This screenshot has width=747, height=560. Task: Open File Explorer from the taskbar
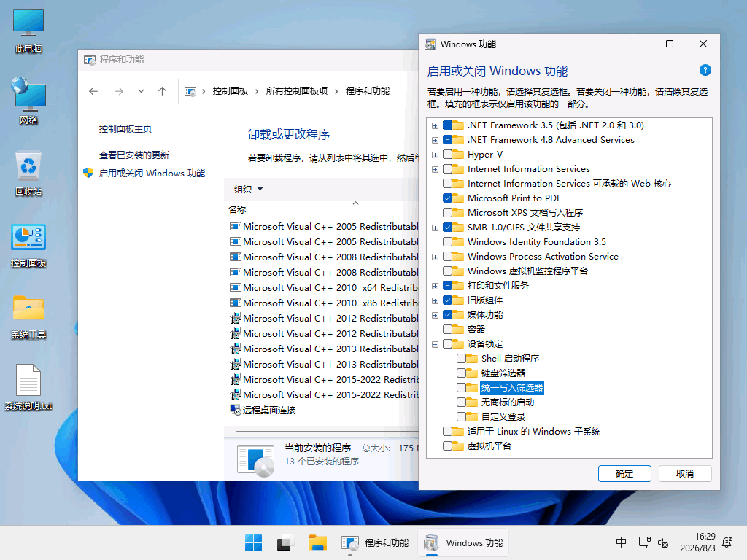click(317, 542)
